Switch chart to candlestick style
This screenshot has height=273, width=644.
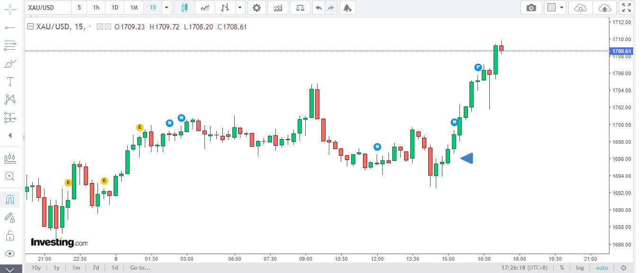click(x=184, y=8)
